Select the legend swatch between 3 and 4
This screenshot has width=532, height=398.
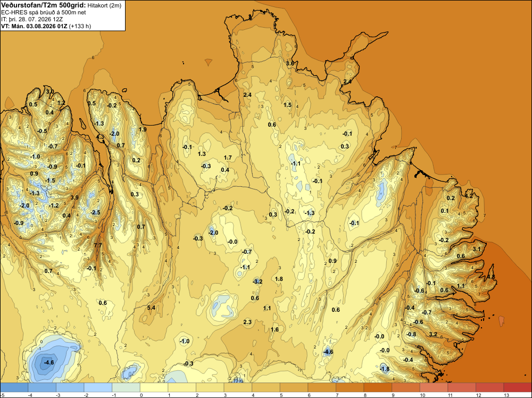[238, 387]
